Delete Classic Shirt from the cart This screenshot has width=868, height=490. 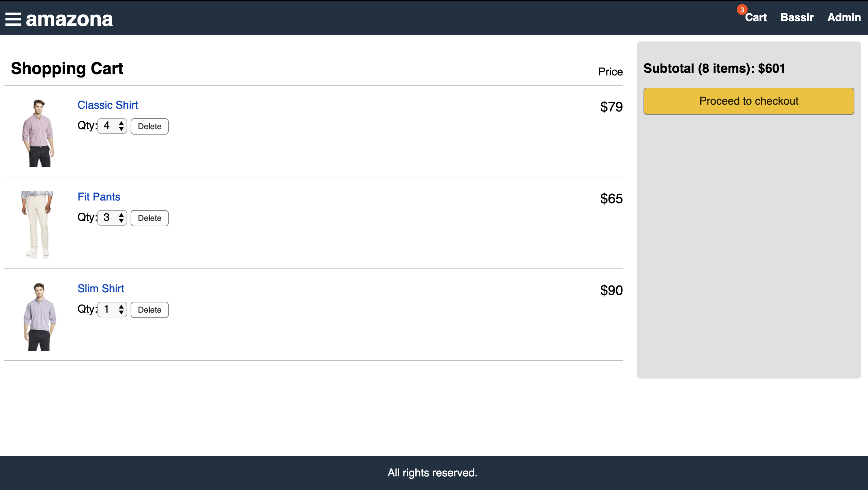point(150,126)
